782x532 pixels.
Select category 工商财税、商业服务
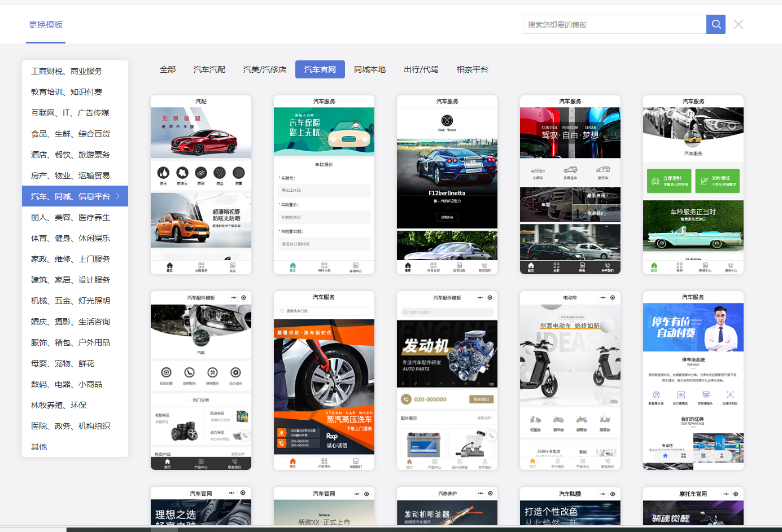[x=75, y=71]
